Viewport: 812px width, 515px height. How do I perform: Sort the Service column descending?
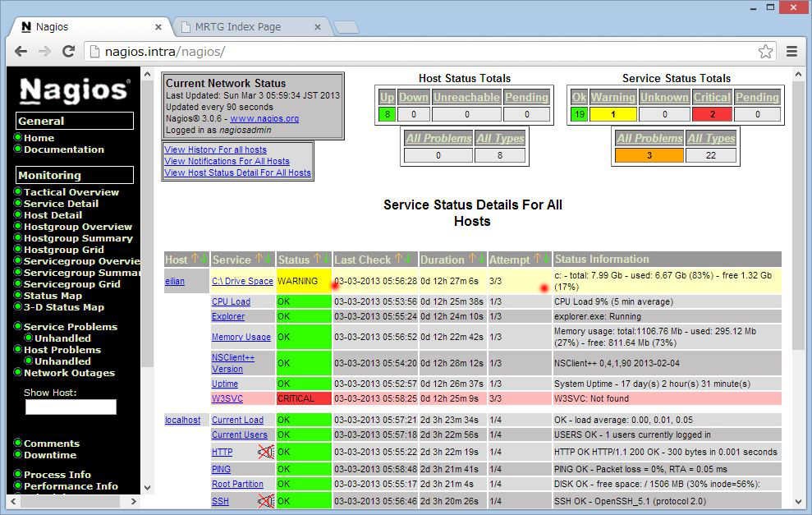tap(268, 259)
